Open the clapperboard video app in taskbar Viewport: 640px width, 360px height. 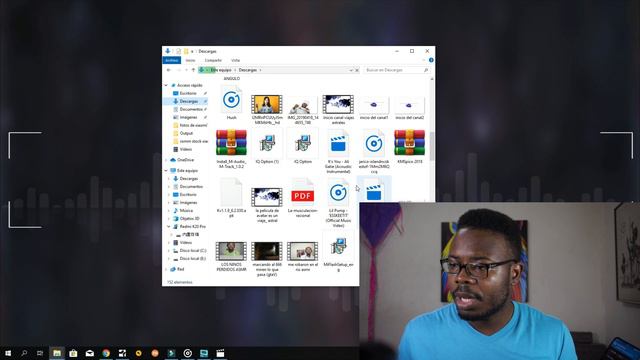click(220, 353)
